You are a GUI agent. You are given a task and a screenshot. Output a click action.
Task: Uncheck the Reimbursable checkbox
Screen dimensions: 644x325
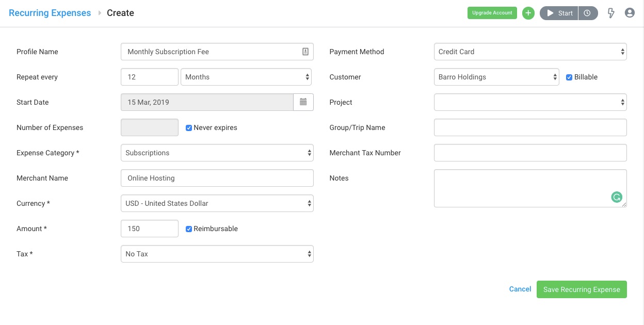(189, 229)
